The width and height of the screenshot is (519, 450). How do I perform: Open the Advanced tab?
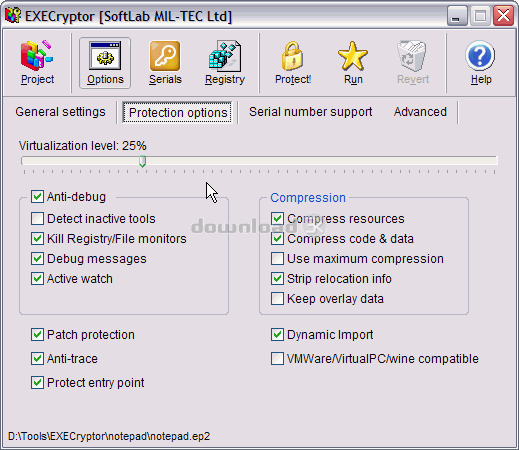[x=420, y=112]
